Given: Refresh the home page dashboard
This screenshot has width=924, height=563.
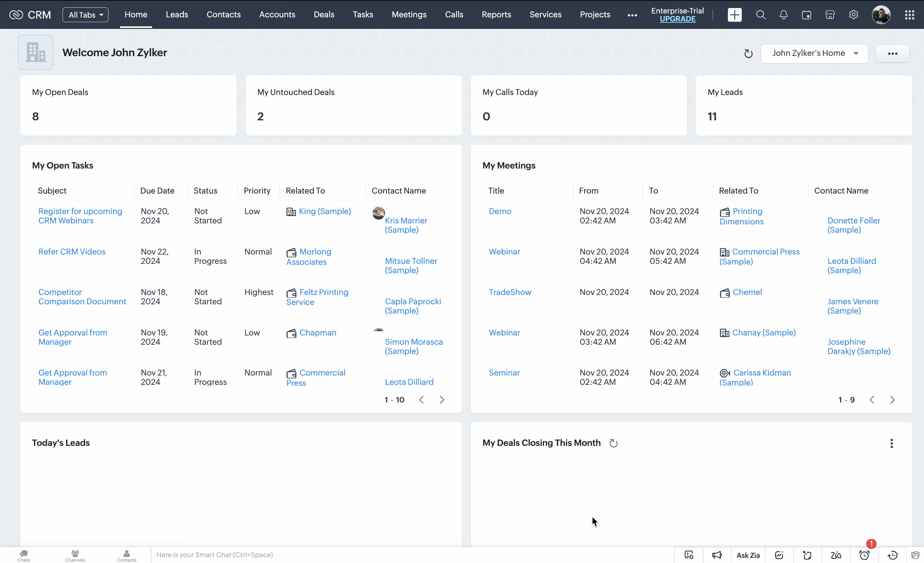Looking at the screenshot, I should tap(748, 54).
